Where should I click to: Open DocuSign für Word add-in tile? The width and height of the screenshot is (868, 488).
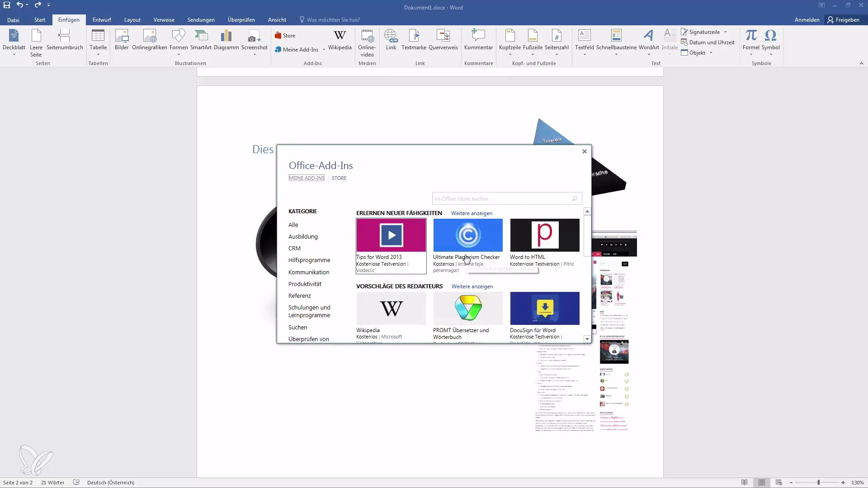point(545,316)
